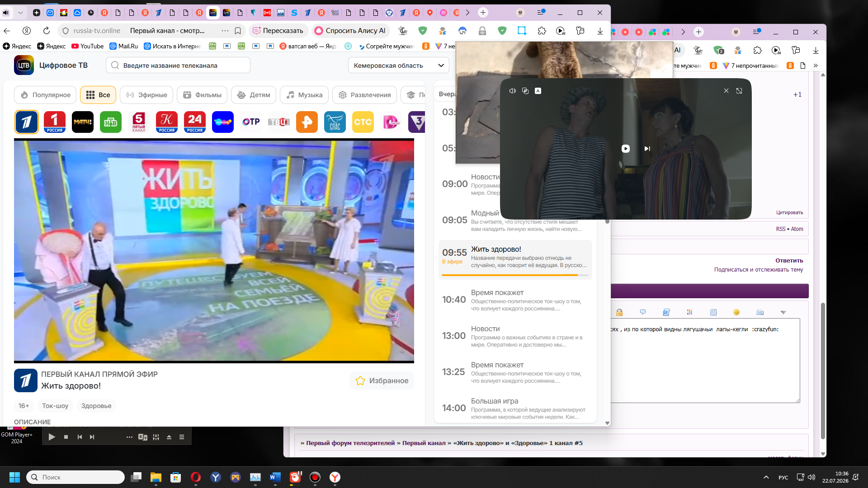Open the Детям category tab
The width and height of the screenshot is (868, 488).
[254, 95]
